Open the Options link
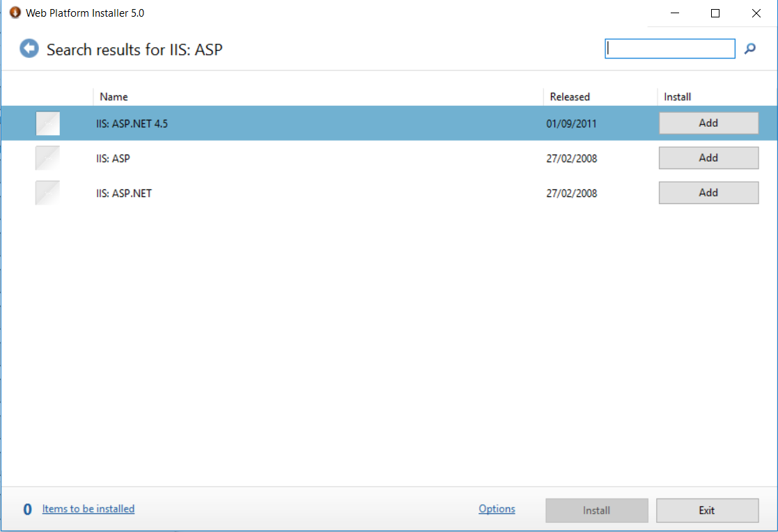The image size is (778, 532). pos(497,509)
